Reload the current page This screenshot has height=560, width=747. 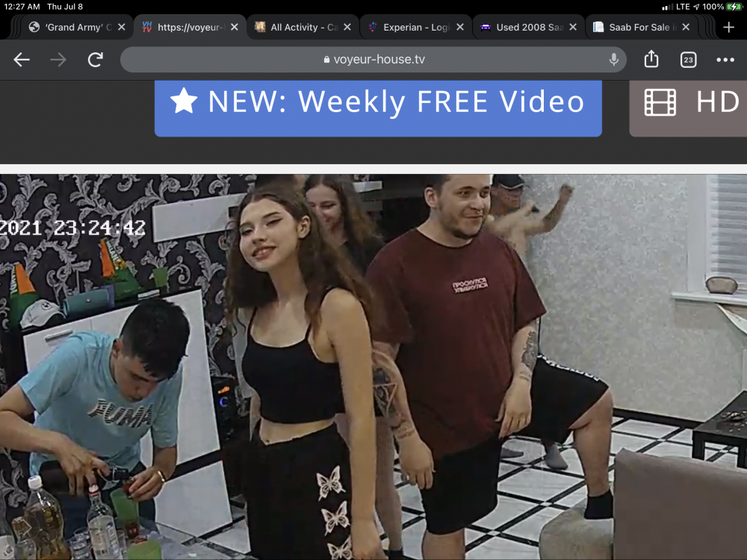[95, 60]
